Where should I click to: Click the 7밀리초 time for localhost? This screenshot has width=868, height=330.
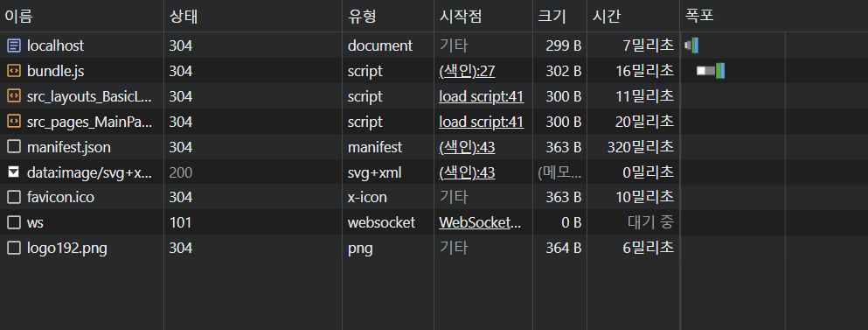[649, 46]
